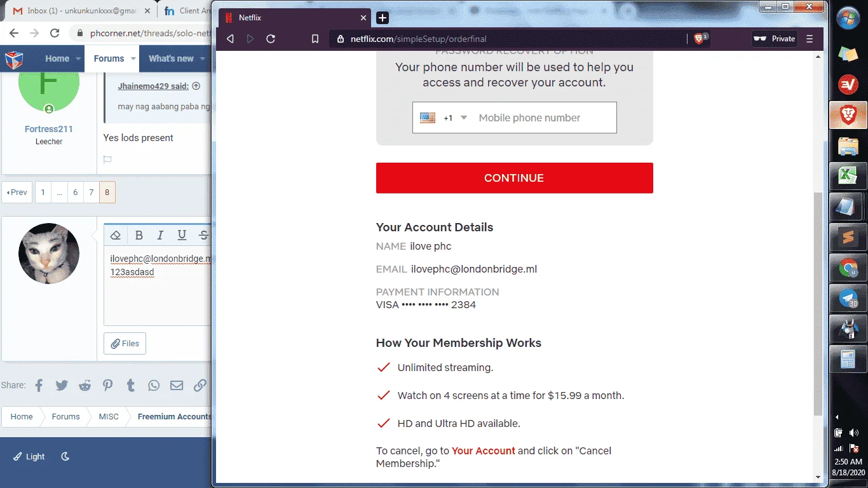Go to Prev page of thread
The image size is (868, 488).
[17, 192]
